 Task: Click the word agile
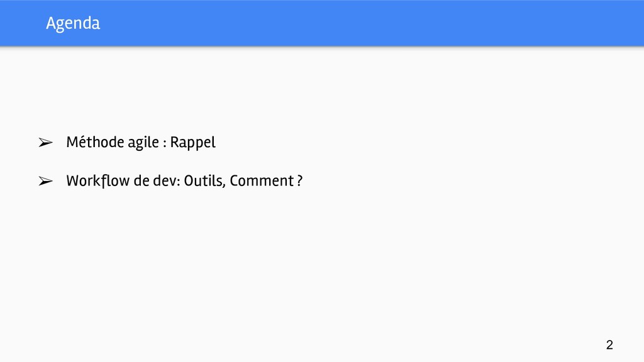(143, 143)
